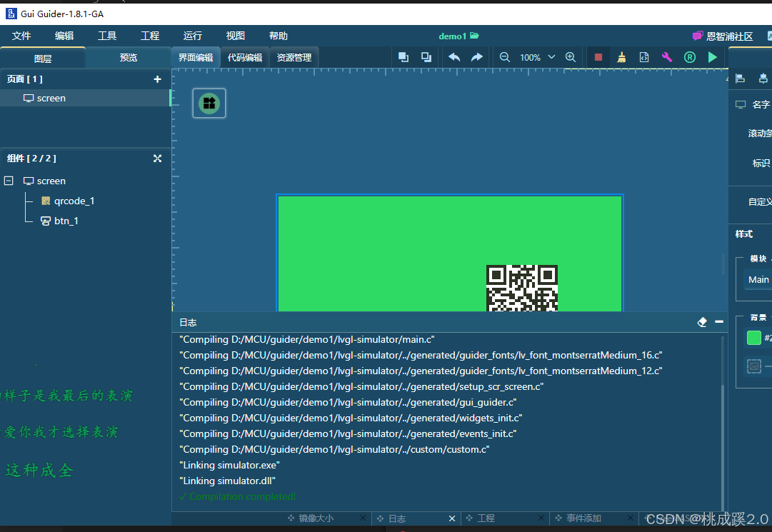772x532 pixels.
Task: Close the 工程 bottom tab
Action: 541,518
